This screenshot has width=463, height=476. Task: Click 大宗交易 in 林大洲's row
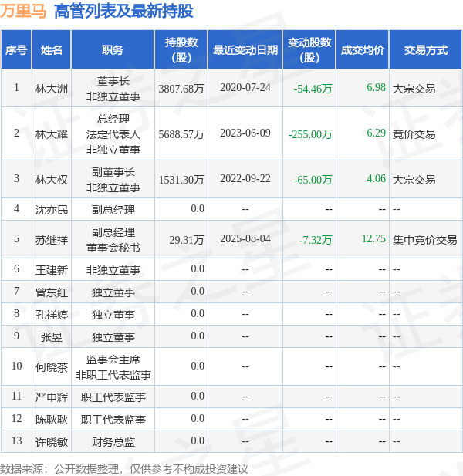click(414, 89)
